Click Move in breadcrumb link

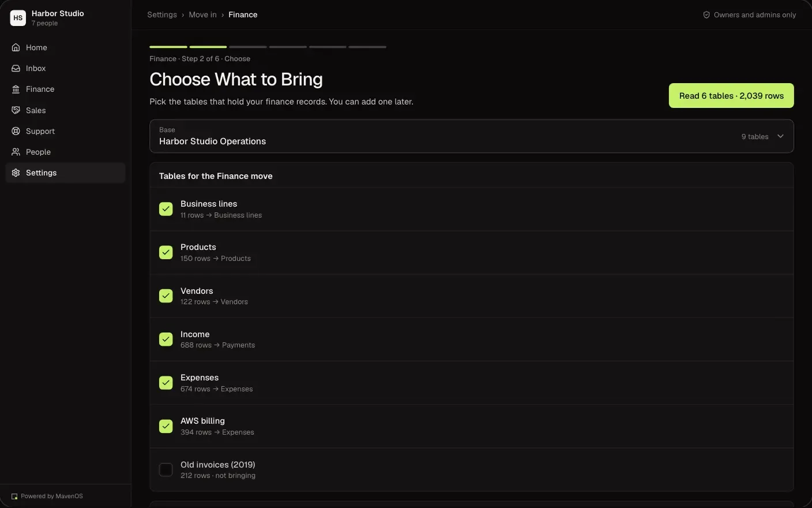click(202, 15)
